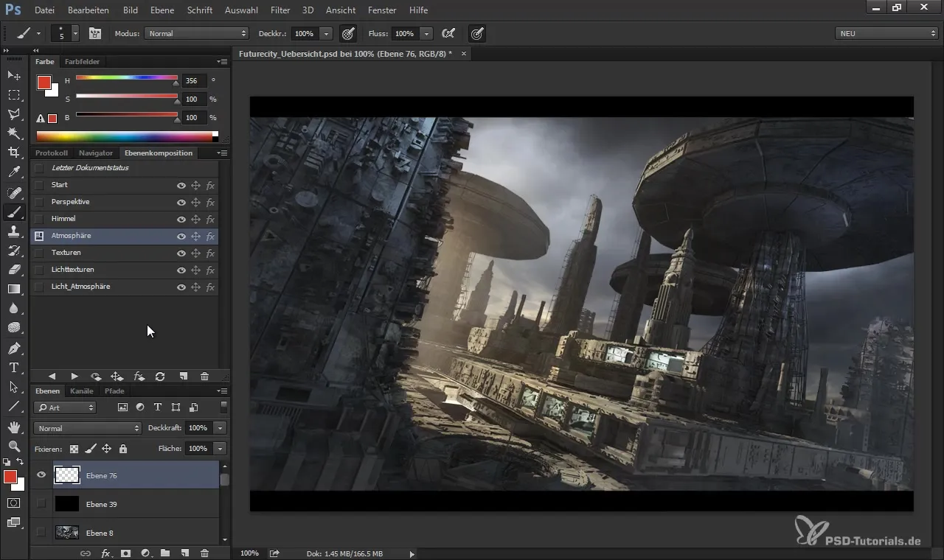This screenshot has height=560, width=944.
Task: Select the Magic Wand tool
Action: click(14, 133)
